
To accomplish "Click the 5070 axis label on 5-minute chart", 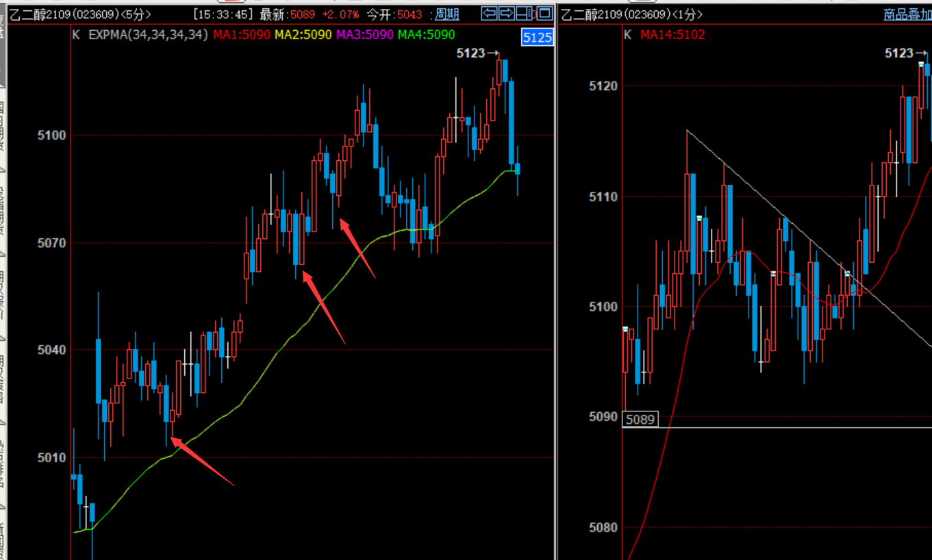I will (x=52, y=243).
